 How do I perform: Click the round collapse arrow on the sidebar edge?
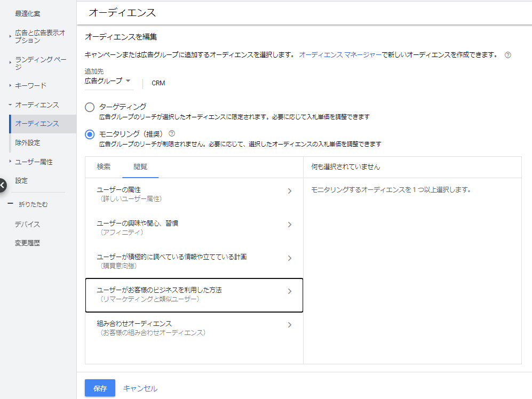click(x=2, y=185)
